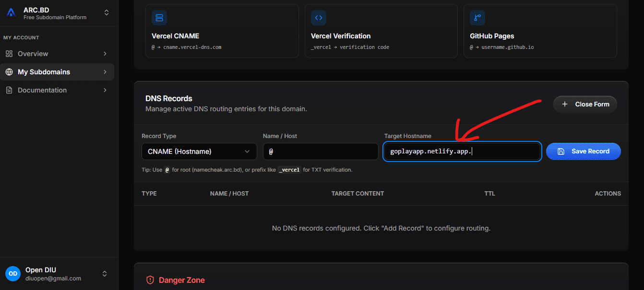The width and height of the screenshot is (644, 290).
Task: Click the Close Form button
Action: pyautogui.click(x=585, y=104)
